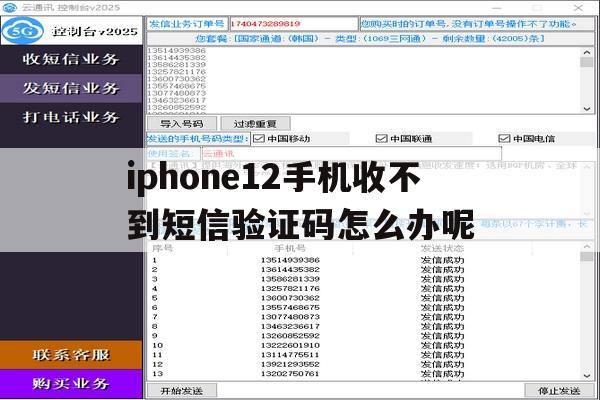
Task: Click results table scrollbar down arrow
Action: (587, 376)
